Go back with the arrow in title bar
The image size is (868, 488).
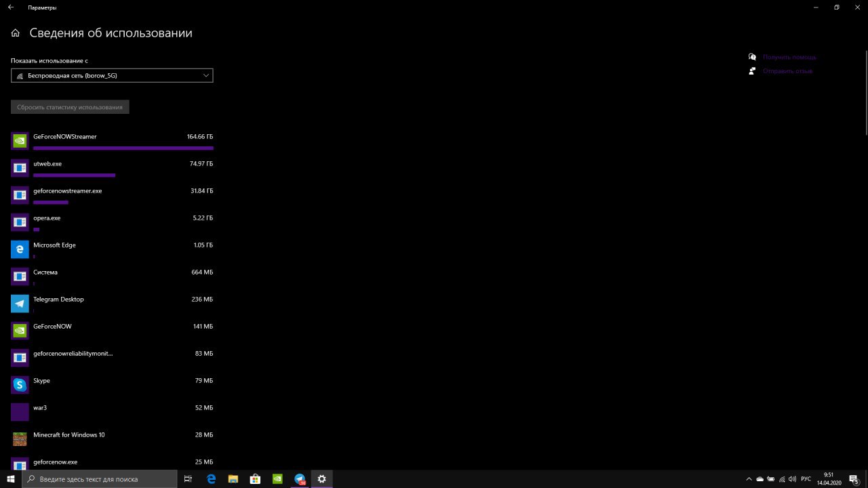10,7
